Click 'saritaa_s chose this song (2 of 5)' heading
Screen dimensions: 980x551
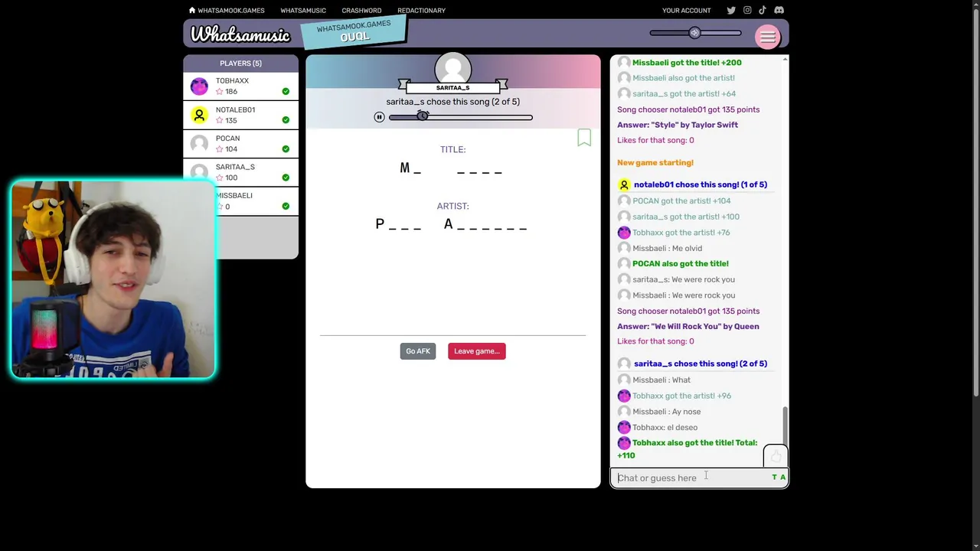(x=452, y=102)
